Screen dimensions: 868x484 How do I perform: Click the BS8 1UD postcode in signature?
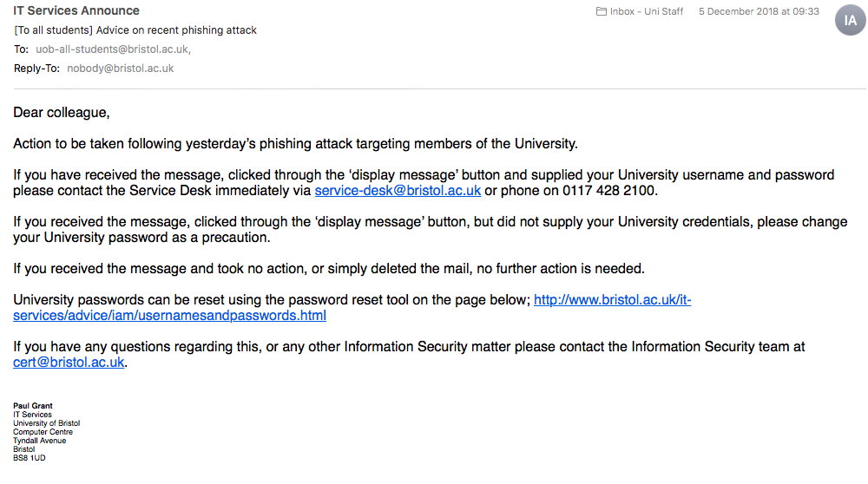[30, 458]
